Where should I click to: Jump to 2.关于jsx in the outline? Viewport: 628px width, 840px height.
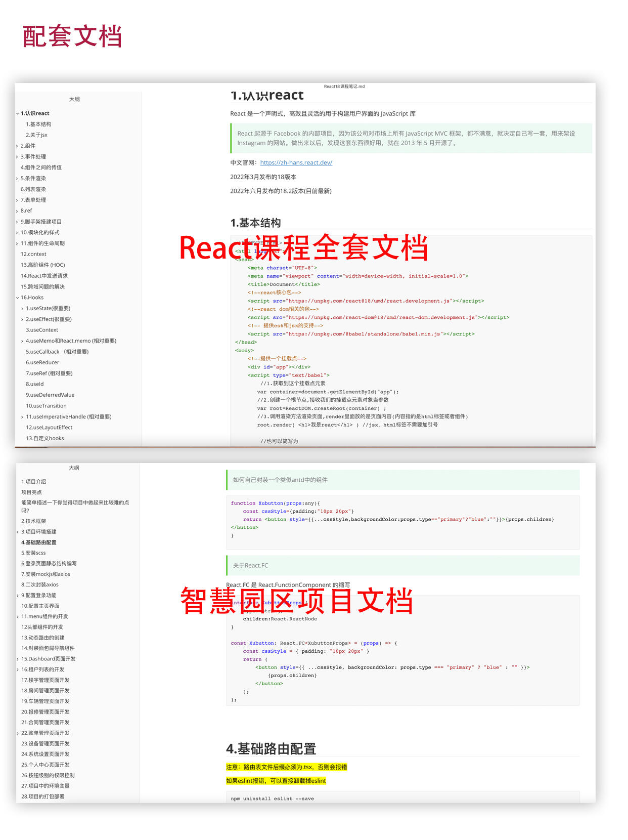click(x=36, y=135)
